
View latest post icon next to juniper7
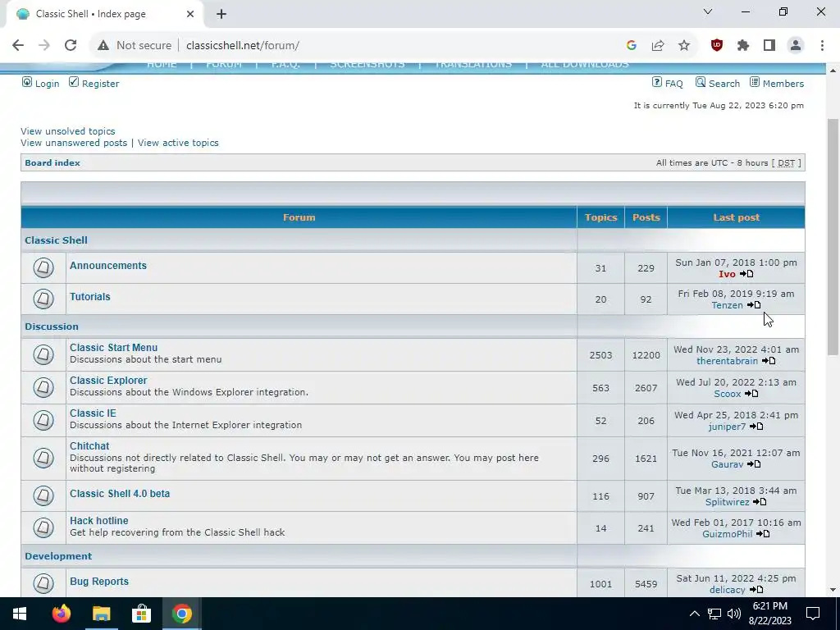756,427
